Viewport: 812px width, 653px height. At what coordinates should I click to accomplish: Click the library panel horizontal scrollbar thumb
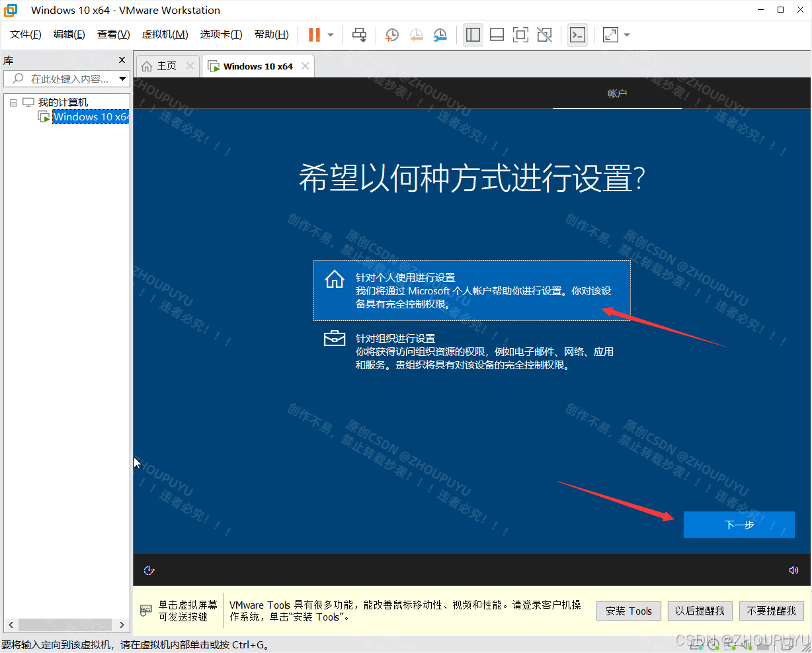63,625
